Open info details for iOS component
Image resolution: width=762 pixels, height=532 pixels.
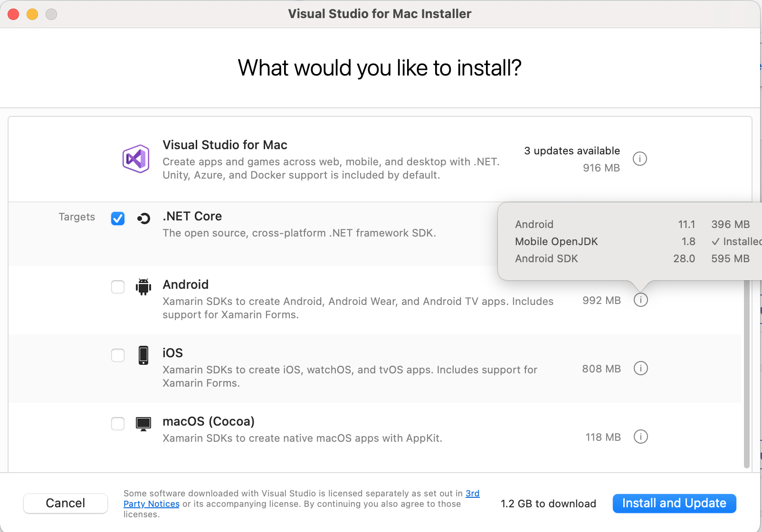coord(641,368)
